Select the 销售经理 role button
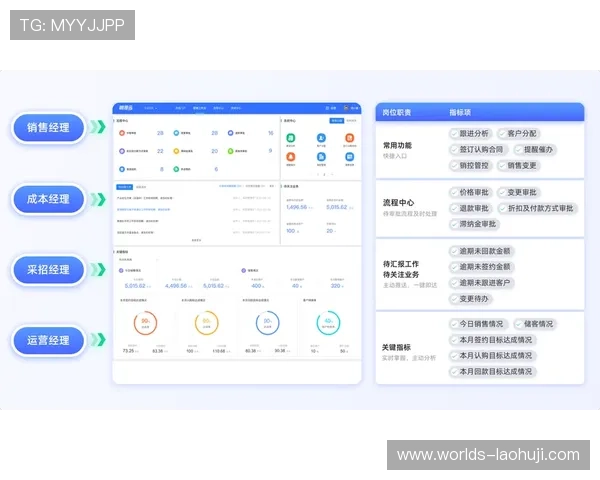The height and width of the screenshot is (480, 600). (48, 127)
